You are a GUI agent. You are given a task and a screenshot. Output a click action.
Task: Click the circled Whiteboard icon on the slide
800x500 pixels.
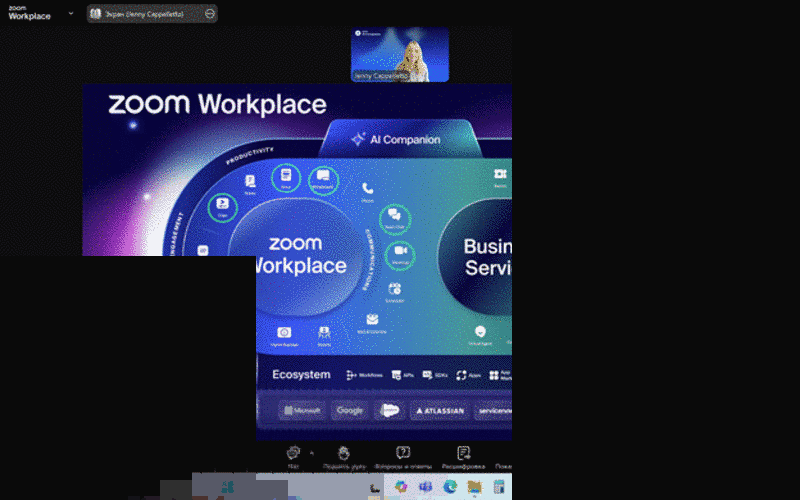(323, 180)
